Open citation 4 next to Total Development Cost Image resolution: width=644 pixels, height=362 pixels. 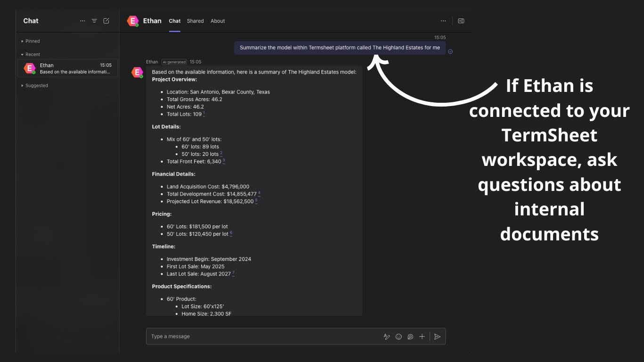coord(259,193)
